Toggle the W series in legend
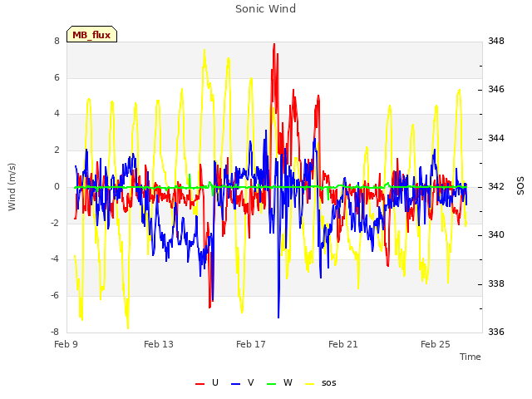The height and width of the screenshot is (399, 532). click(x=279, y=382)
